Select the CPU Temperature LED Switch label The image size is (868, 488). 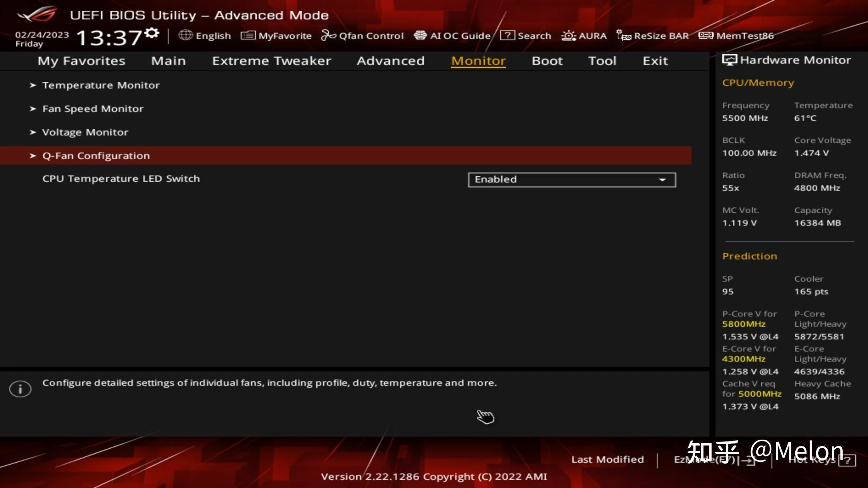(x=121, y=178)
